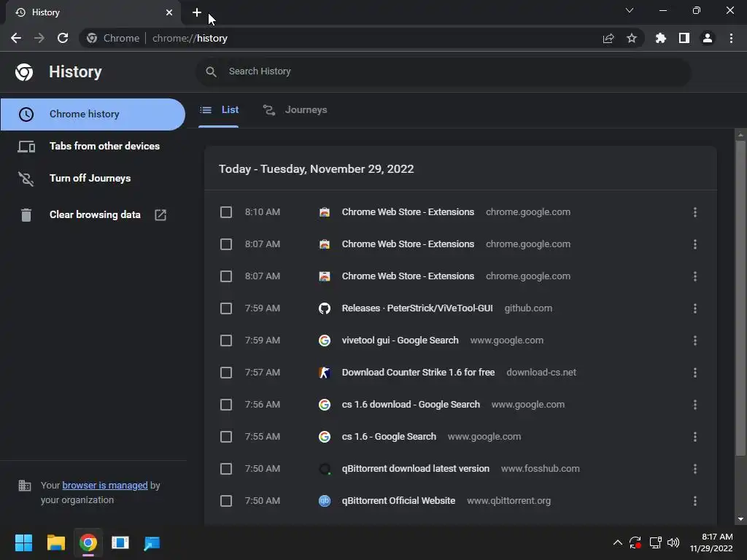Switch to the Journeys tab

tap(295, 110)
